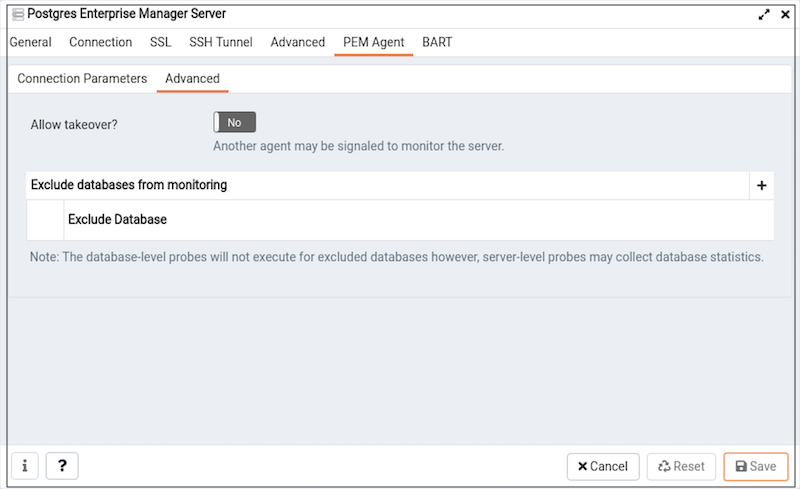
Task: Select the PEM Agent tab
Action: (x=373, y=42)
